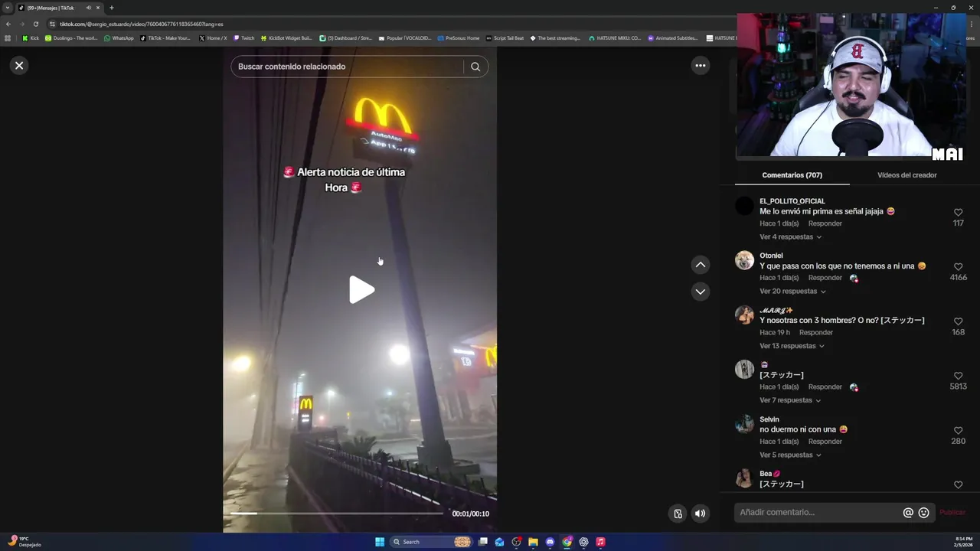Open the Script Tail Beat bookmark

coord(505,37)
